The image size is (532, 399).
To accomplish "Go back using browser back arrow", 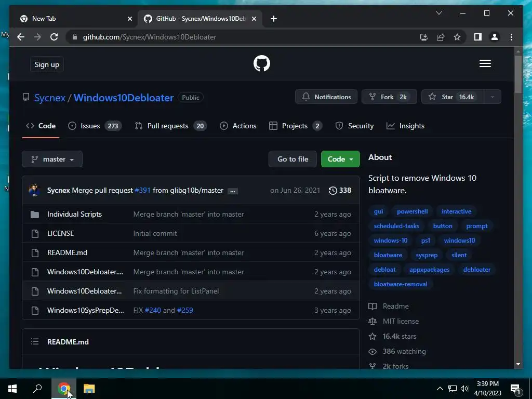I will point(21,37).
